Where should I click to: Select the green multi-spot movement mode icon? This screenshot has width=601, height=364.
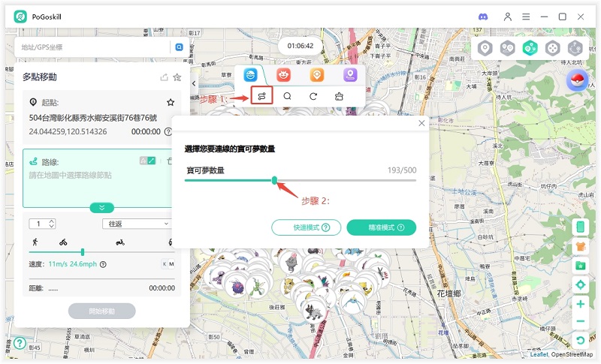pyautogui.click(x=530, y=49)
